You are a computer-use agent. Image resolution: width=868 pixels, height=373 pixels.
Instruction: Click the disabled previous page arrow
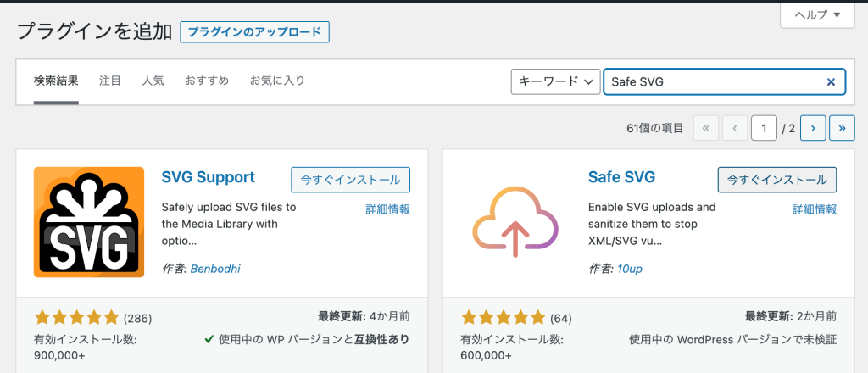coord(735,128)
